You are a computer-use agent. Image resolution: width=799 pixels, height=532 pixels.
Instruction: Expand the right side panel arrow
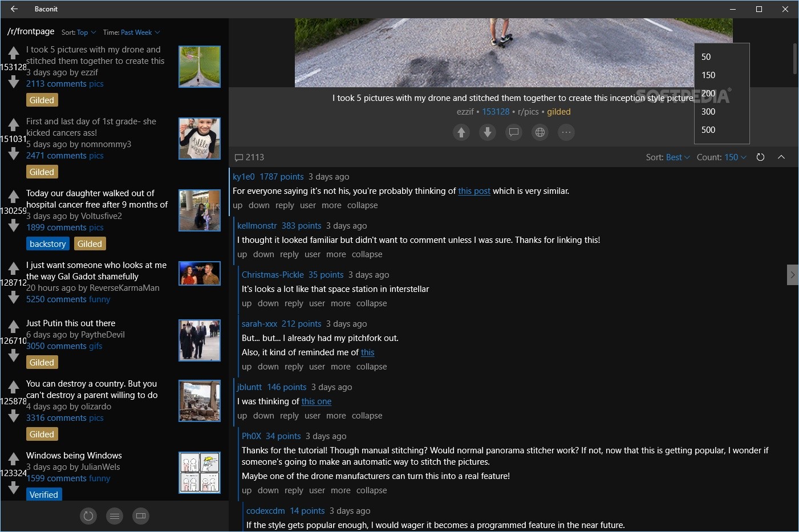pyautogui.click(x=792, y=275)
